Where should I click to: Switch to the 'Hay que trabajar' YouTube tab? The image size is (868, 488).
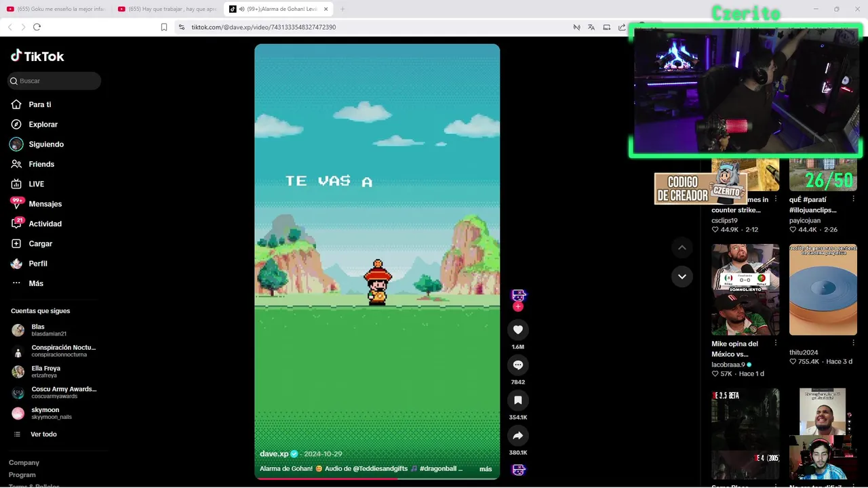click(167, 9)
